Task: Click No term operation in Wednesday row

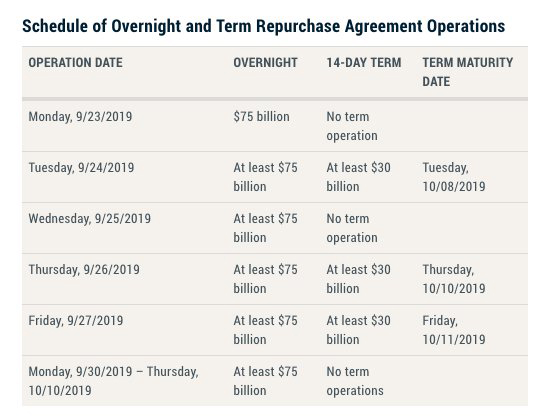Action: 352,228
